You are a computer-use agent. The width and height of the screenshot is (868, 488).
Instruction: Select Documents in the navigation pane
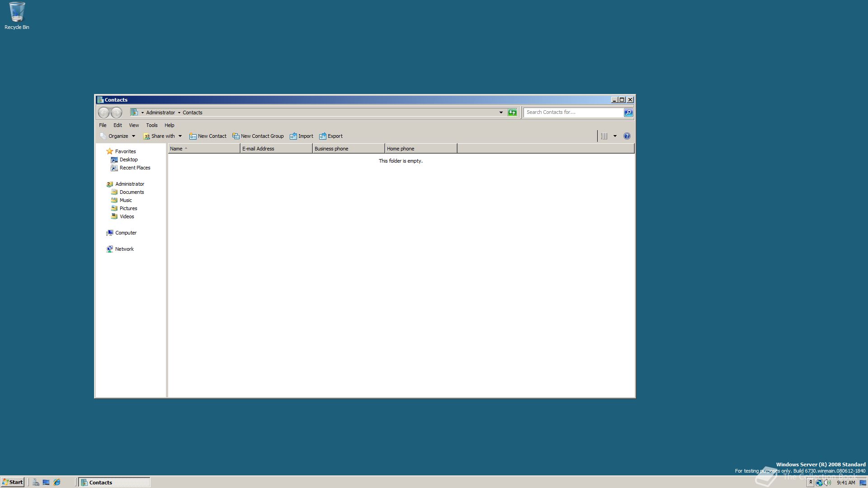tap(132, 192)
